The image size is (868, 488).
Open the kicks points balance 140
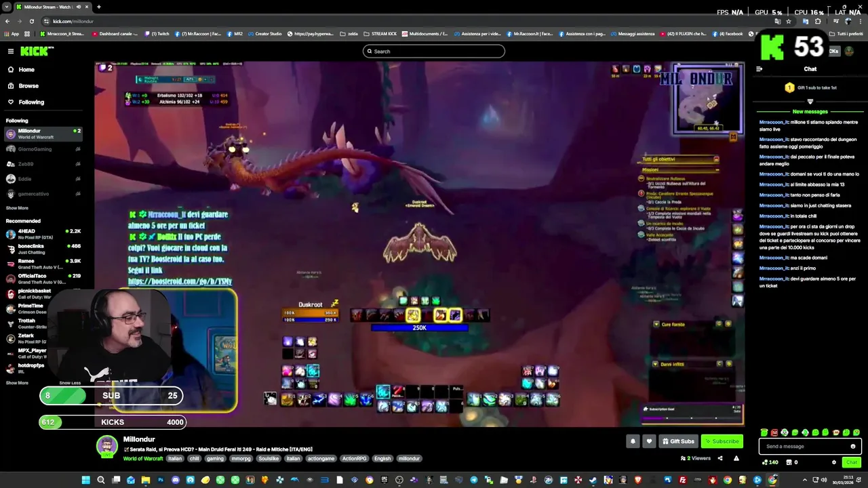coord(770,462)
